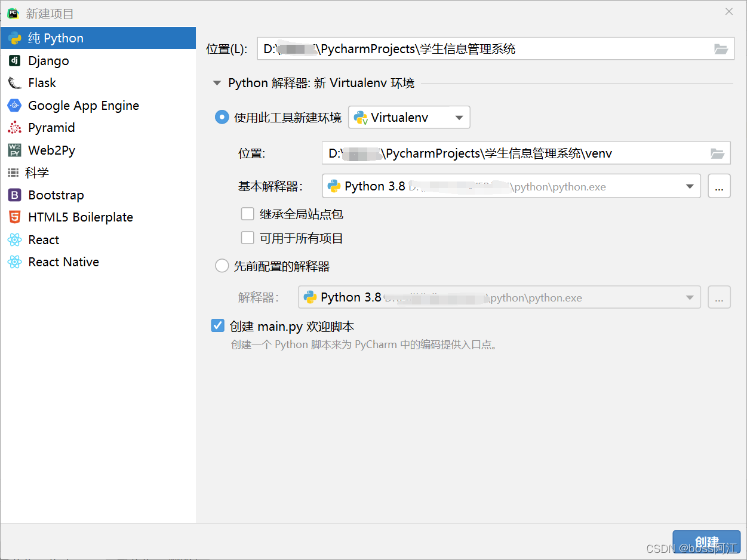Viewport: 747px width, 560px height.
Task: Select Flask project type
Action: 98,83
